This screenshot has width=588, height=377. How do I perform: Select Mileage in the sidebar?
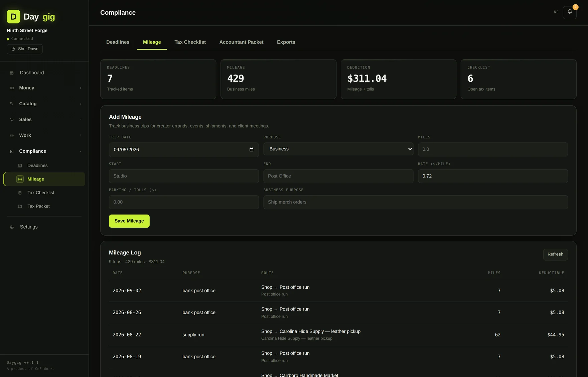[x=44, y=179]
